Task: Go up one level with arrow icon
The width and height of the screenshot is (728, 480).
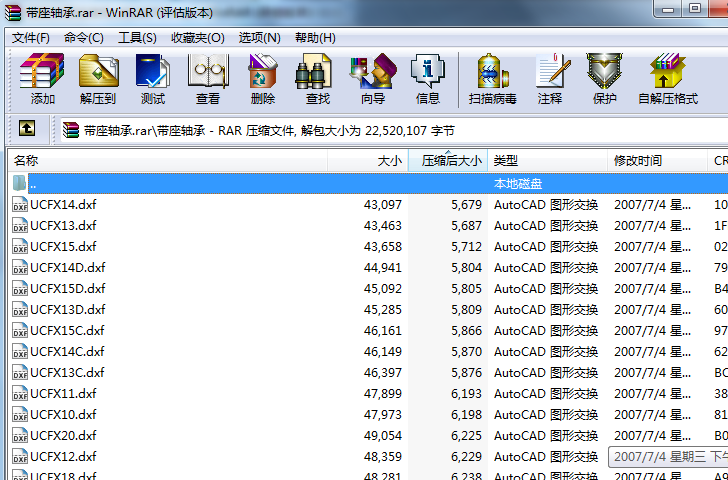Action: [x=27, y=128]
